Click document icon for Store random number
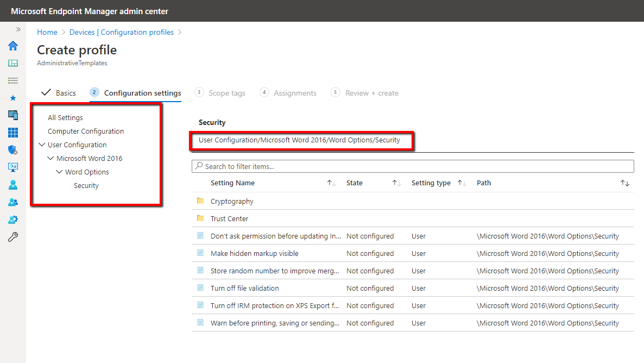This screenshot has width=644, height=363. click(x=200, y=270)
